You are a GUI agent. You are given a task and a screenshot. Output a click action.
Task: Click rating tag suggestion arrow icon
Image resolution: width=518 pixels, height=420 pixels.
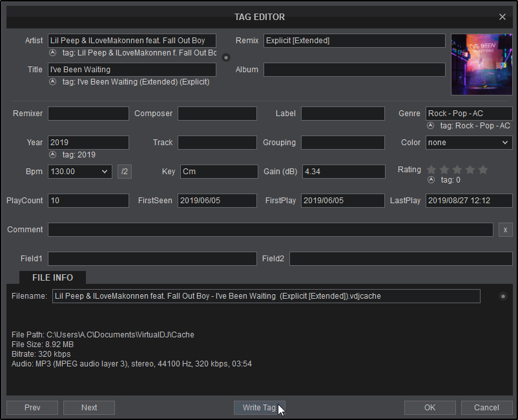pos(431,180)
